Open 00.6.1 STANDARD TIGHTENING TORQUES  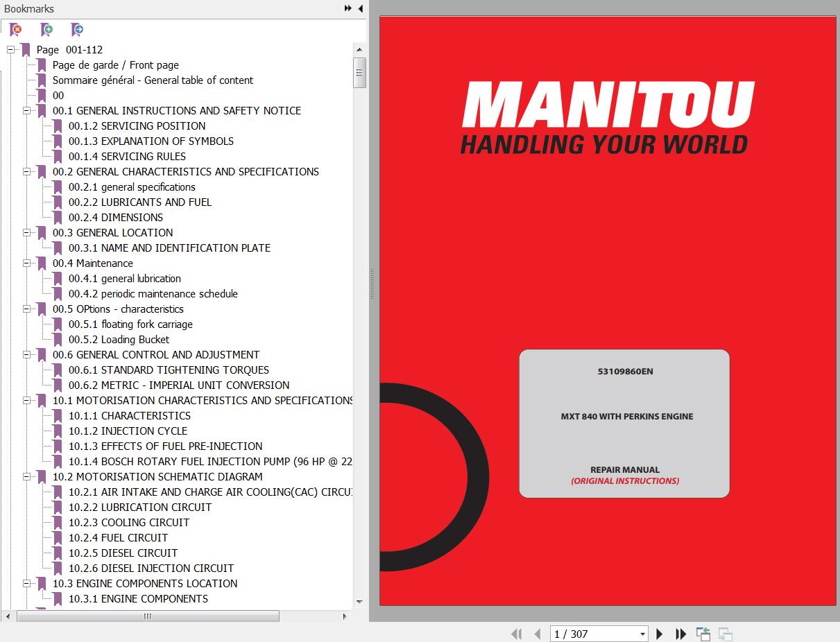[169, 370]
